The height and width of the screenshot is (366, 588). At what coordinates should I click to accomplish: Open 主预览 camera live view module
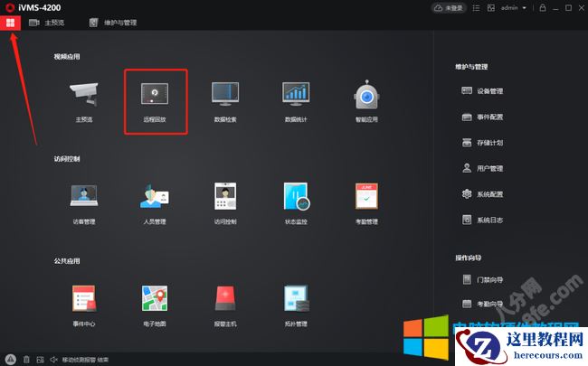pos(83,101)
